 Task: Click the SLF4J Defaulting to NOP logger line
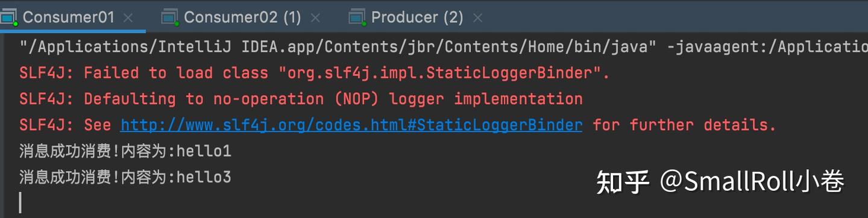point(301,99)
